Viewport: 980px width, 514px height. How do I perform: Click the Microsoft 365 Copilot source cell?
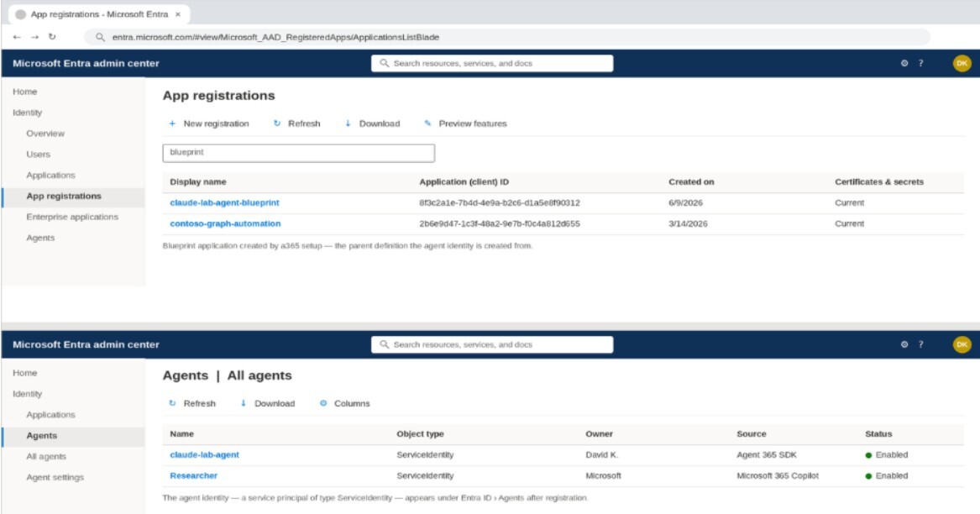(x=778, y=475)
